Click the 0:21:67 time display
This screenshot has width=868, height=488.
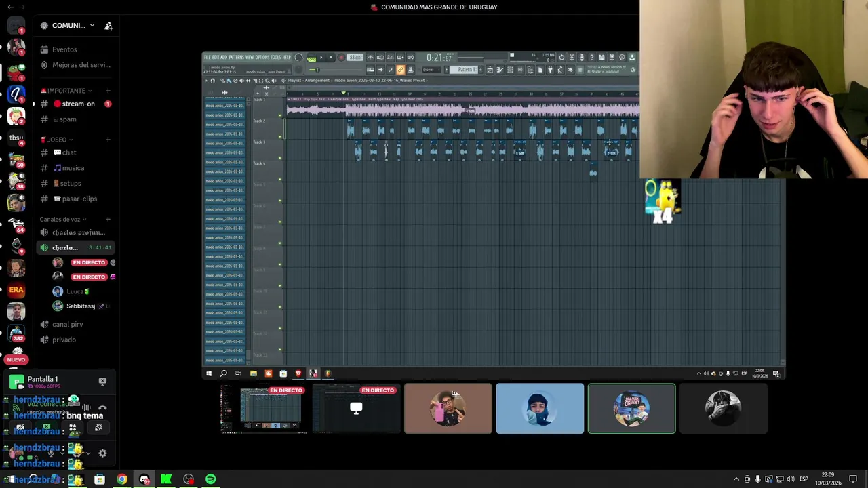tap(439, 58)
